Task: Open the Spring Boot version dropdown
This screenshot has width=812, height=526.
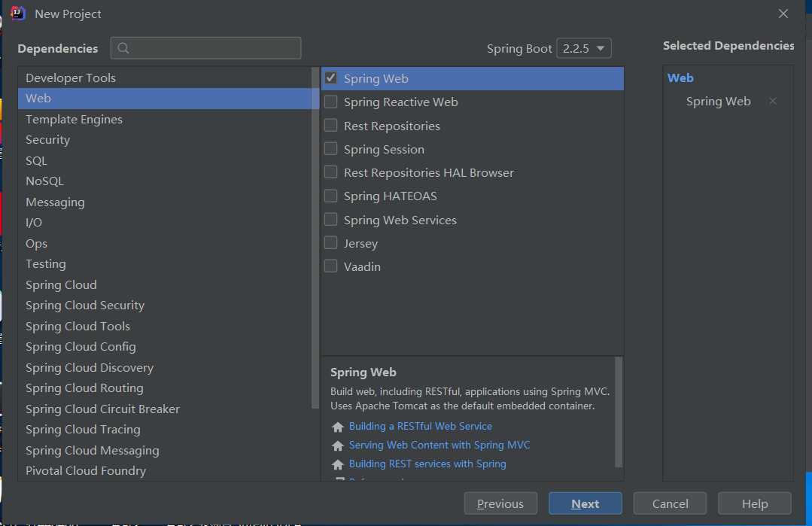Action: tap(584, 48)
